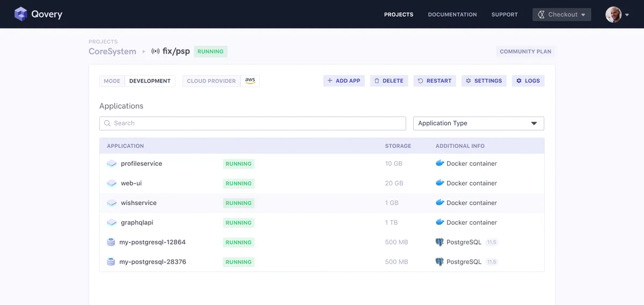Click the my-postgresql-12864 database icon
The width and height of the screenshot is (644, 305).
point(111,242)
